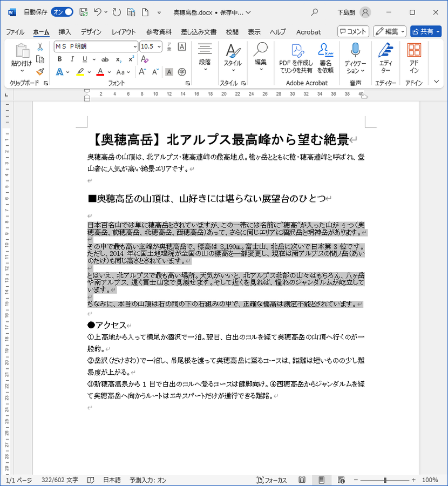This screenshot has height=486, width=448.
Task: Open Font dialog launcher
Action: 187,83
